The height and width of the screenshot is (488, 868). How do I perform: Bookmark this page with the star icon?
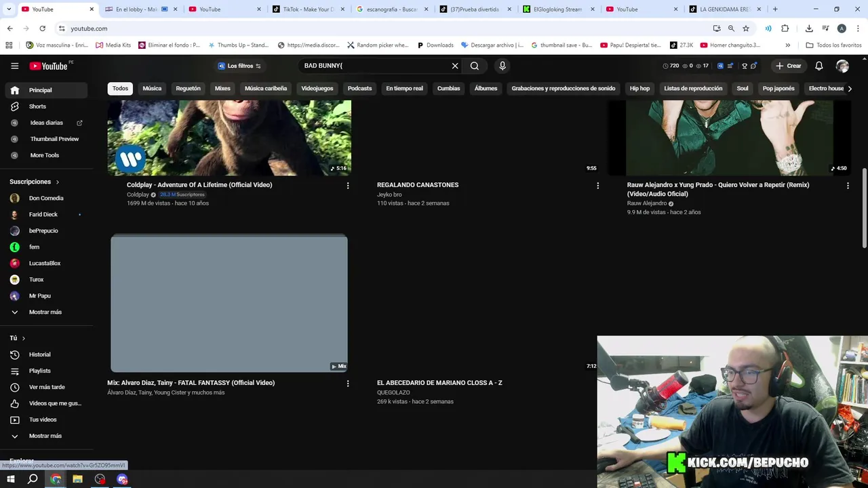click(x=746, y=28)
